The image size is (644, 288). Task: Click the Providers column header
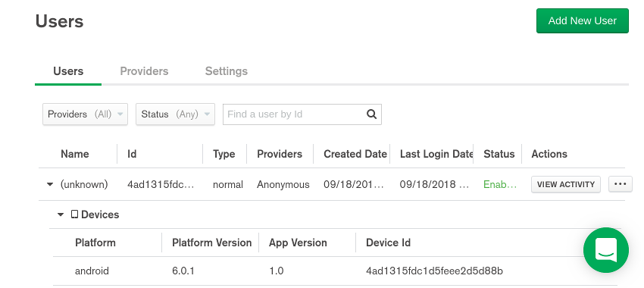280,154
